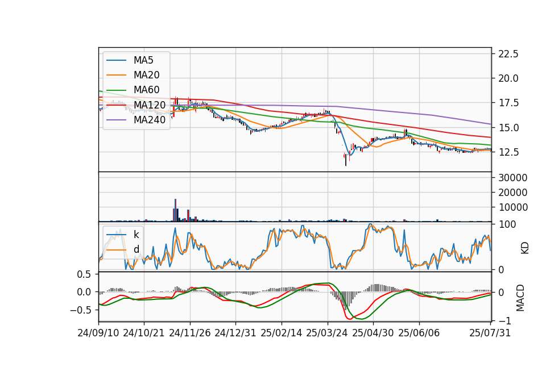The height and width of the screenshot is (392, 546).
Task: Click the blue MA5 legend line sample
Action: (x=116, y=60)
